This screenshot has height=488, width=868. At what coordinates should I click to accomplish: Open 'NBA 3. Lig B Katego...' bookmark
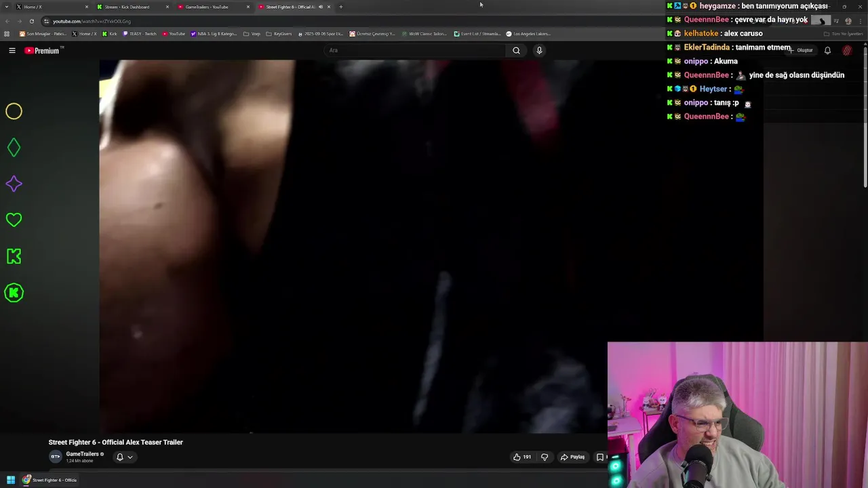(x=214, y=34)
